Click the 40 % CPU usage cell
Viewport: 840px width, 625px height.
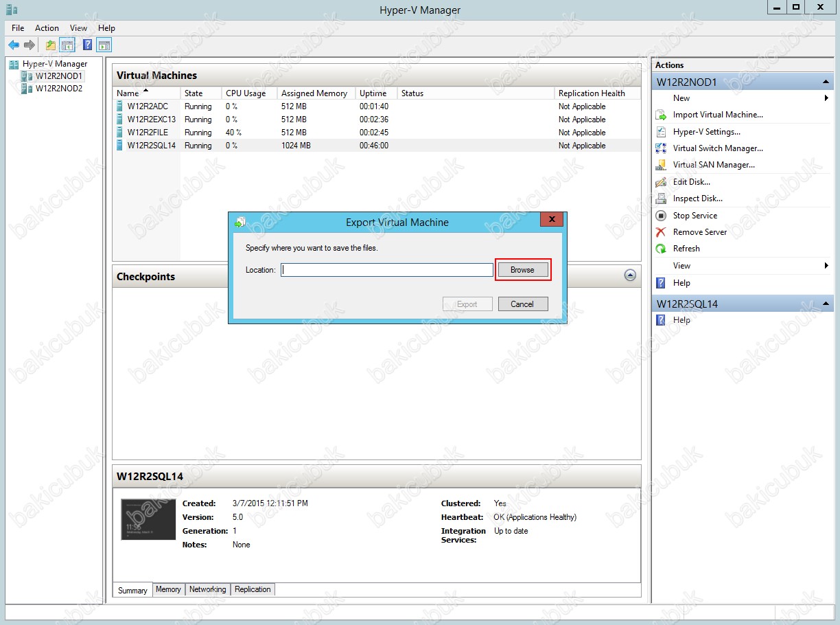click(x=233, y=133)
